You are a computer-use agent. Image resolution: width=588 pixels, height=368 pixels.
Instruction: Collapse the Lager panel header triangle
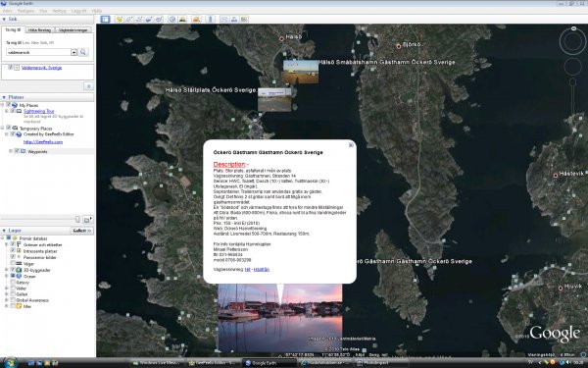(x=4, y=231)
